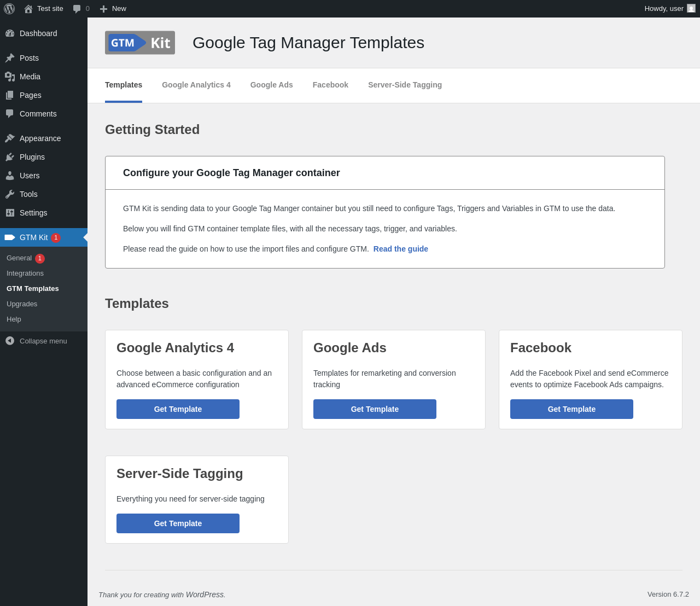Open the comments bubble icon in admin bar
The width and height of the screenshot is (700, 606).
coord(77,9)
